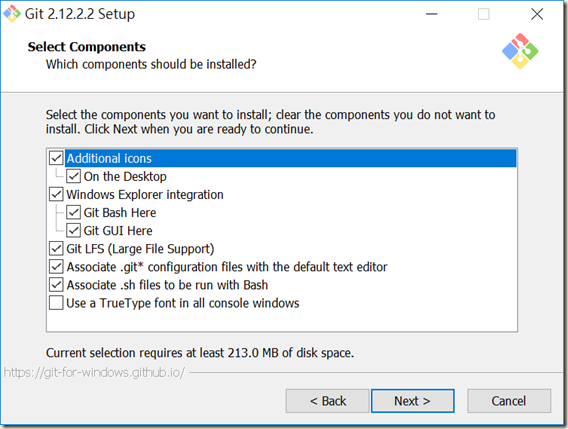This screenshot has height=429, width=568.
Task: Close the Git Setup window
Action: click(537, 14)
